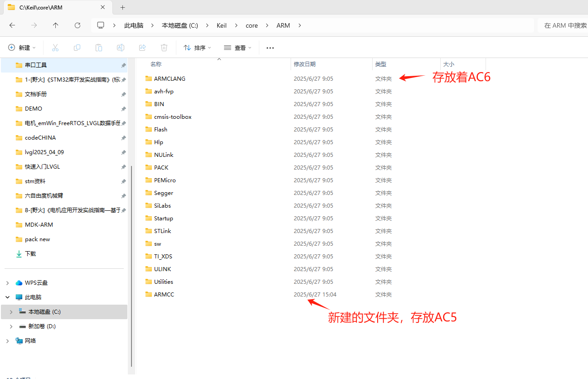
Task: Open the ARMCLANG folder
Action: coord(169,78)
